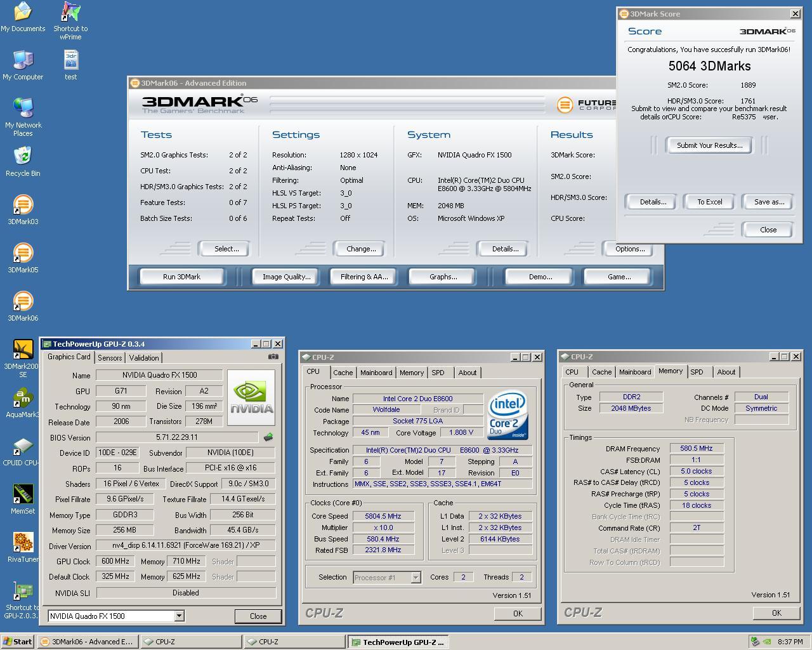
Task: Open the Recycle Bin icon
Action: [x=23, y=162]
